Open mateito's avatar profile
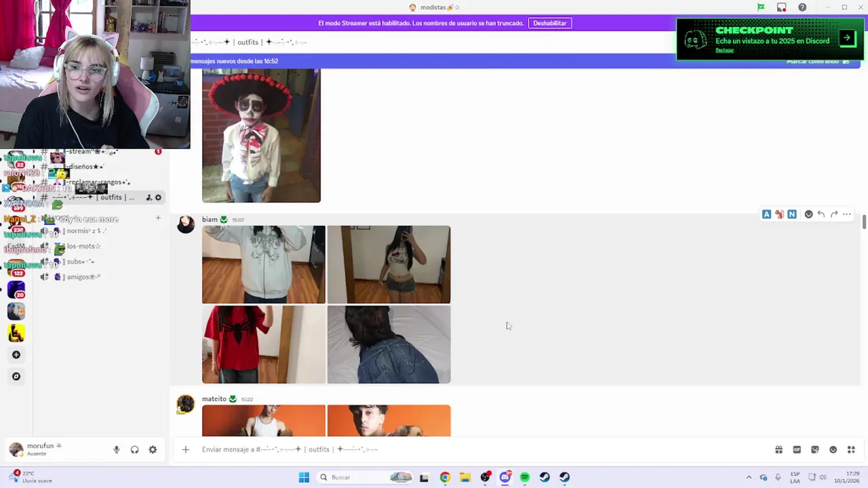 coord(186,405)
